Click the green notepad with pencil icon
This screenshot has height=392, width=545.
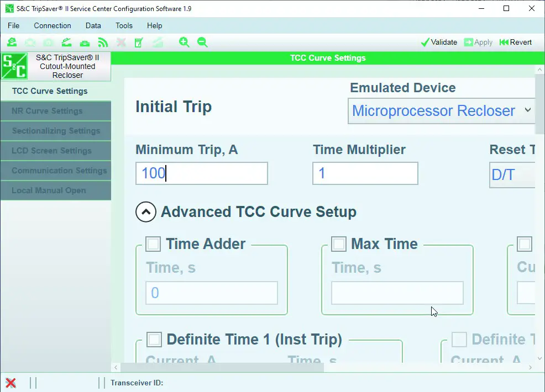coord(139,43)
